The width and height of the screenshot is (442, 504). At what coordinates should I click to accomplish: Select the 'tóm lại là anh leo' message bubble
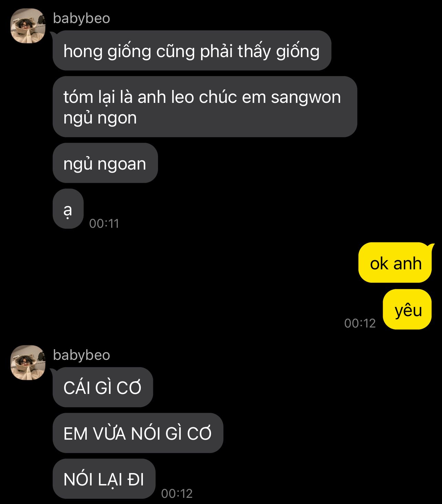click(x=205, y=107)
